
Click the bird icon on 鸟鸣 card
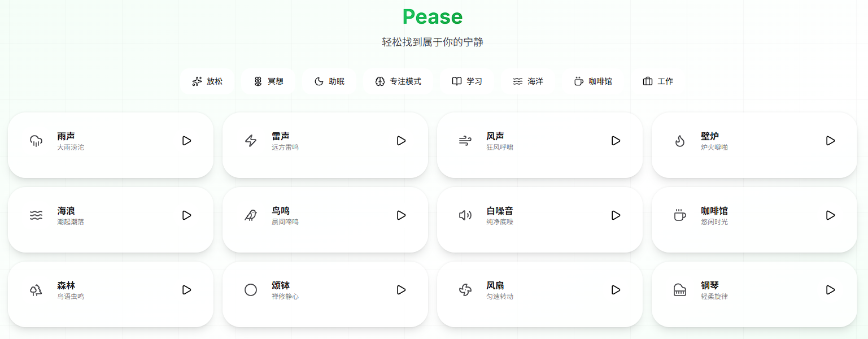250,216
